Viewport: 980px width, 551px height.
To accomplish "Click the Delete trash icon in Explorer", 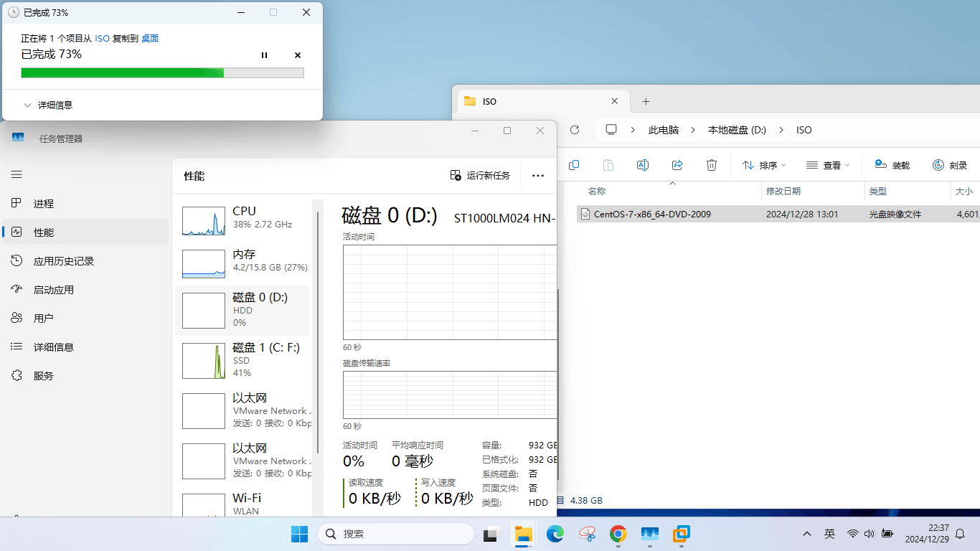I will pos(712,165).
